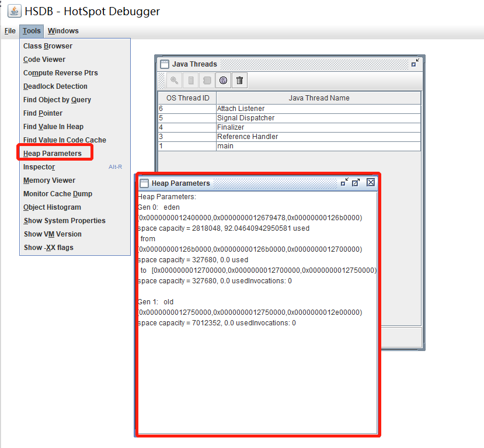Click the Stack Memory toolbar icon
The image size is (484, 448).
(x=191, y=81)
